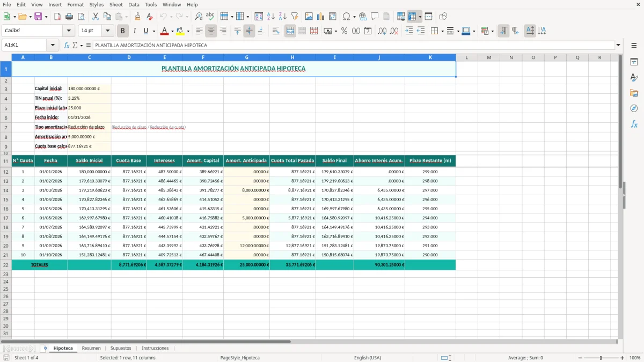
Task: Apply yellow background color swatch
Action: click(180, 31)
